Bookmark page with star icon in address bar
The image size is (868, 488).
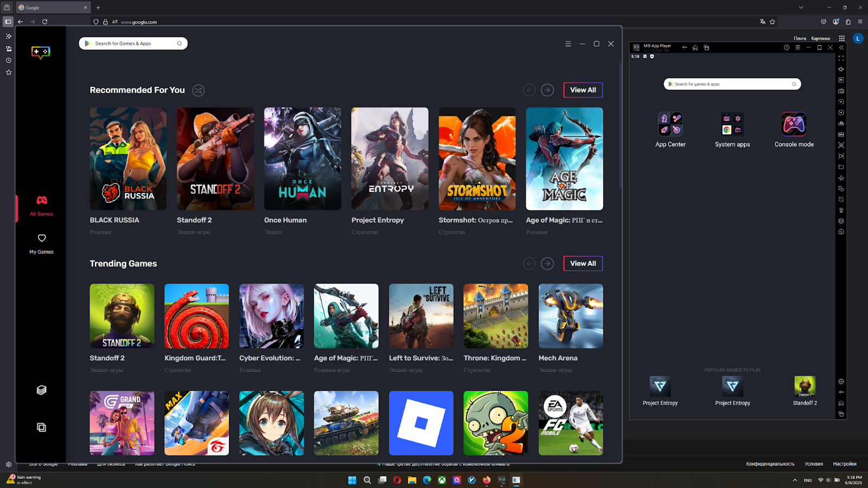[x=772, y=22]
